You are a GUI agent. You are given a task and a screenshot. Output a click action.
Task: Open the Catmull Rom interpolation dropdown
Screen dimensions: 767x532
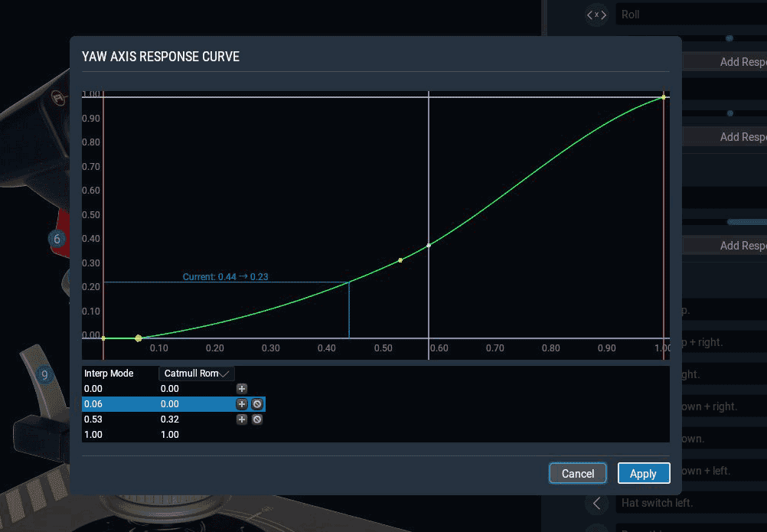click(x=196, y=374)
